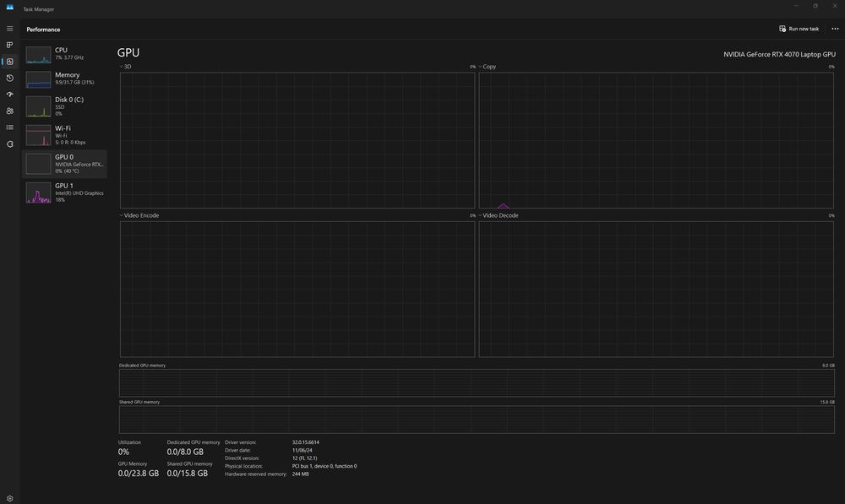
Task: Click the GPU title heading
Action: 128,53
